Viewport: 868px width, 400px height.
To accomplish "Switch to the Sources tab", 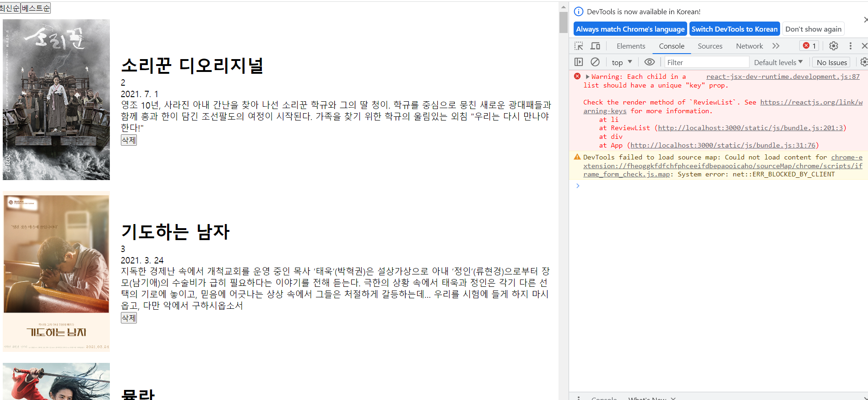I will (710, 46).
